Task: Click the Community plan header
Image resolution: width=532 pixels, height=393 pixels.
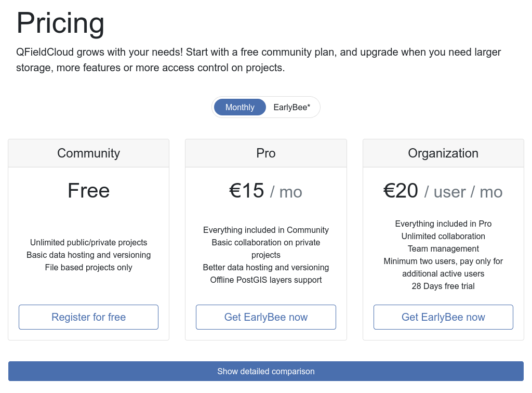Action: [x=88, y=153]
